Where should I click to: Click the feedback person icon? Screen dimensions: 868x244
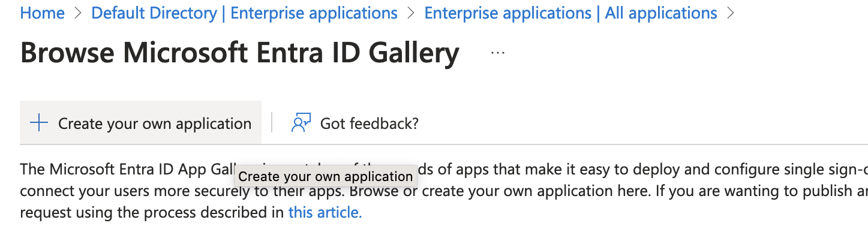point(301,123)
